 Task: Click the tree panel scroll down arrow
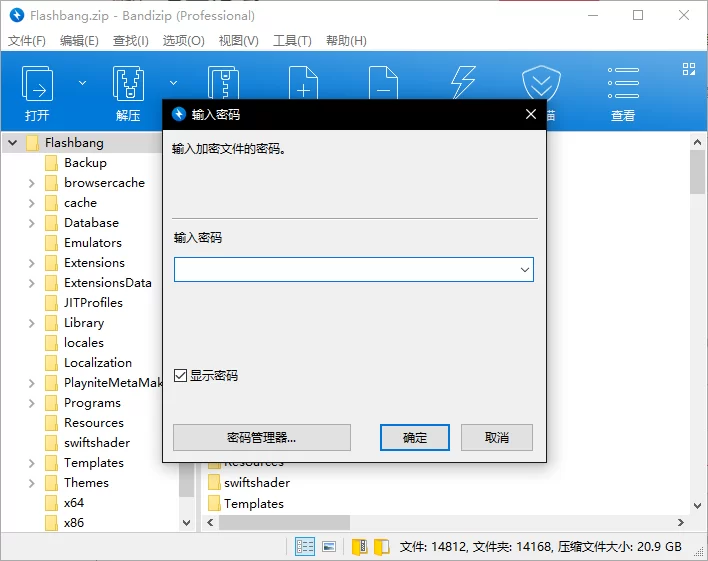(186, 523)
